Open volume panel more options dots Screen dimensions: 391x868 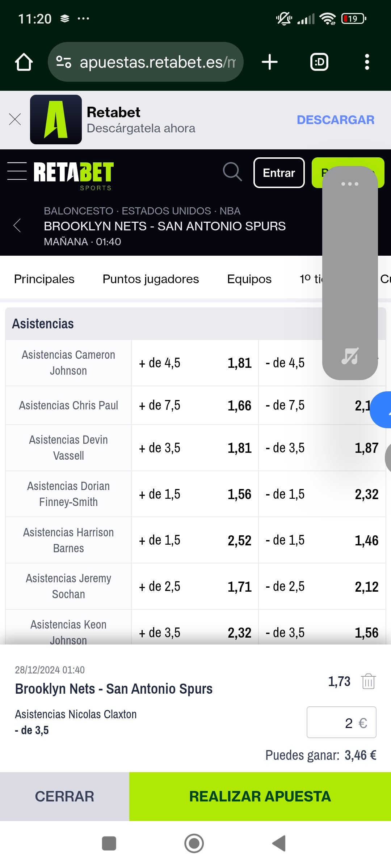pyautogui.click(x=350, y=184)
